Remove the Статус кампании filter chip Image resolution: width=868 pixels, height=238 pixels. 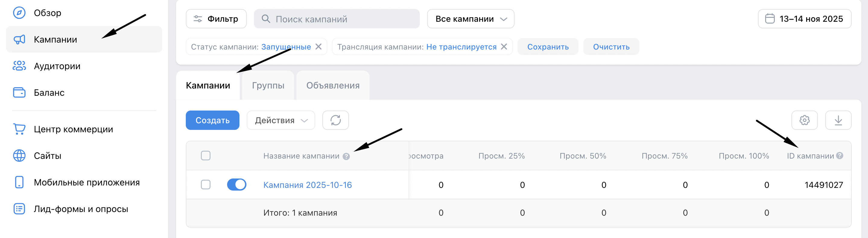click(318, 47)
